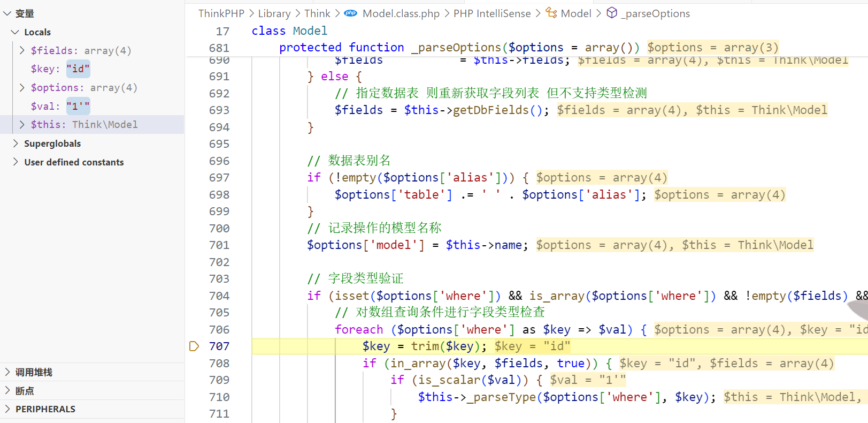
Task: Open the 调用堆栈 (Call Stack) panel
Action: click(33, 372)
